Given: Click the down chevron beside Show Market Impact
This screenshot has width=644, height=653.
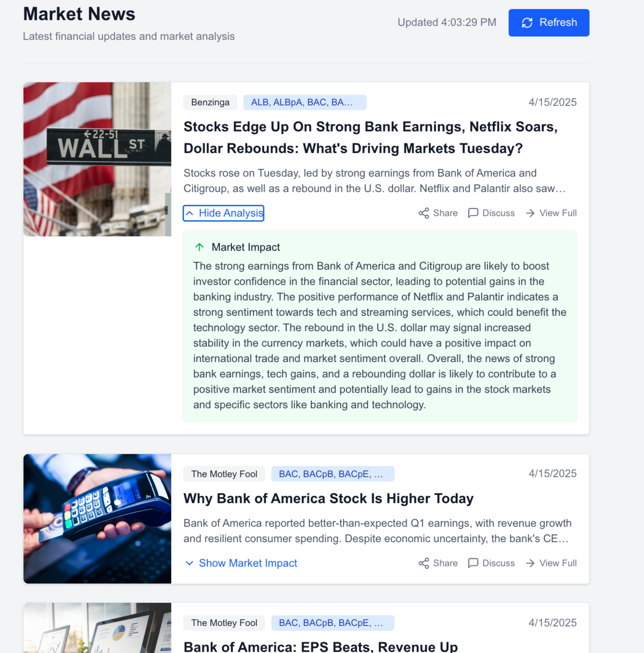Looking at the screenshot, I should point(190,563).
